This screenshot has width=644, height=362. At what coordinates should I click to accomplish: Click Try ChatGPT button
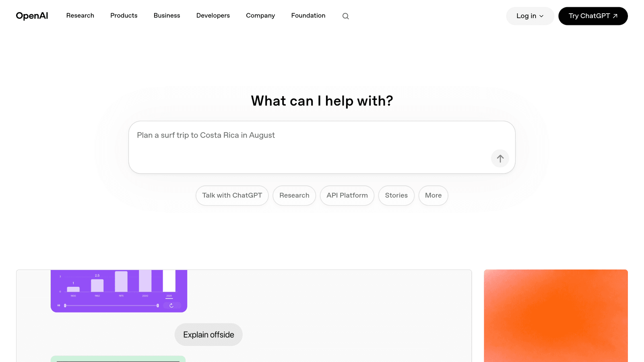click(593, 16)
